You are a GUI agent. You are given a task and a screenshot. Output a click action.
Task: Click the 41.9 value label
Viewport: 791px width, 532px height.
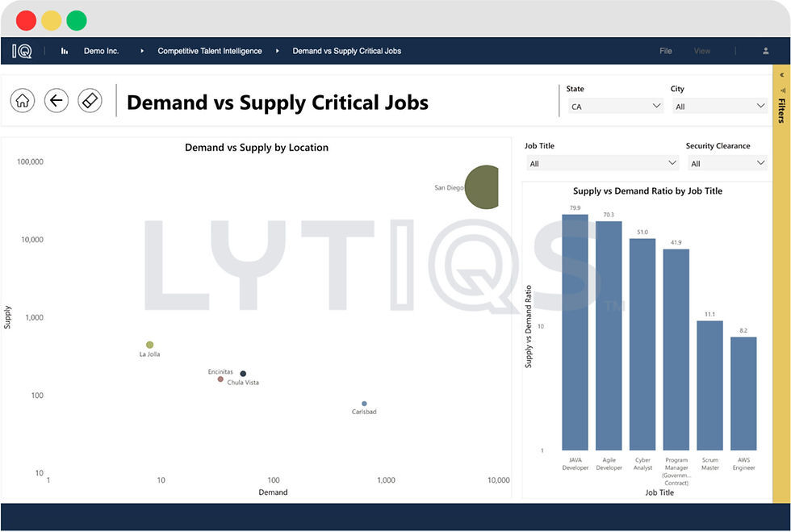pos(676,243)
